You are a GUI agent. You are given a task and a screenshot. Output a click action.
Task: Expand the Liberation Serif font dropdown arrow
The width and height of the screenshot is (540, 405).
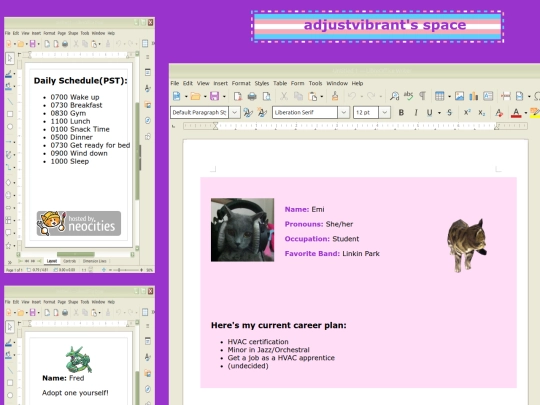tap(343, 113)
